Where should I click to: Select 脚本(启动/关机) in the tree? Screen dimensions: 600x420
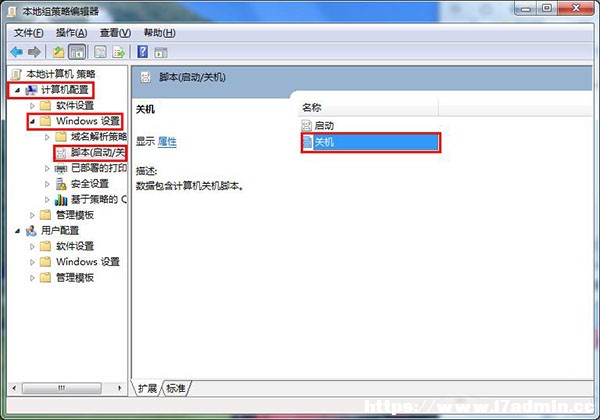click(x=98, y=153)
